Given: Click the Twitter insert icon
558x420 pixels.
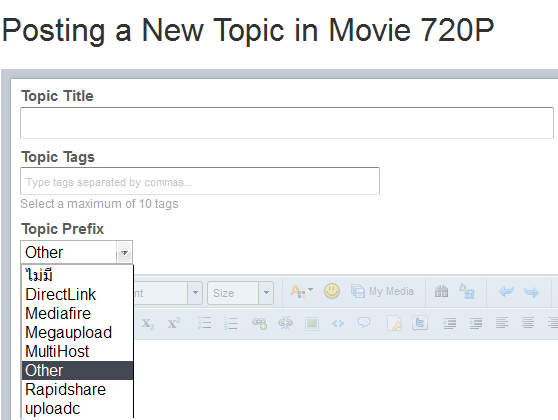Looking at the screenshot, I should point(420,323).
